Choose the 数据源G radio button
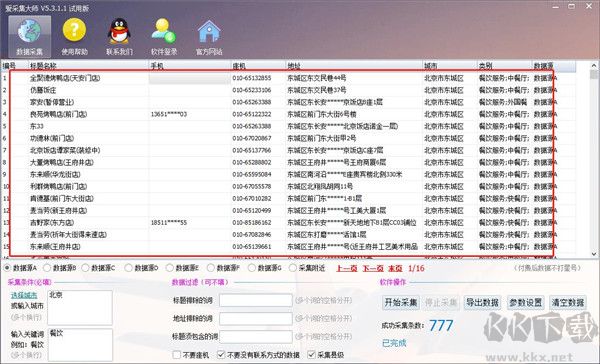This screenshot has height=364, width=600. pos(251,268)
